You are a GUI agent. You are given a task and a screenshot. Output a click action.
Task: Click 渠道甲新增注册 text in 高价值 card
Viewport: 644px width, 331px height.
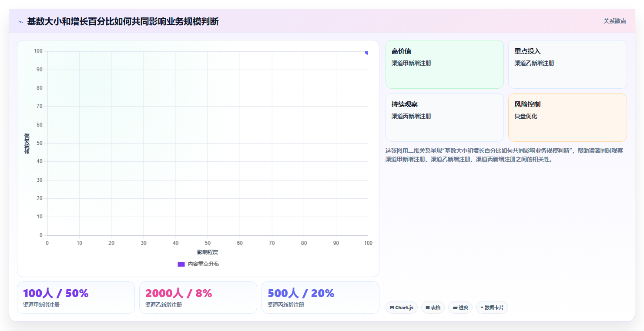[x=411, y=63]
